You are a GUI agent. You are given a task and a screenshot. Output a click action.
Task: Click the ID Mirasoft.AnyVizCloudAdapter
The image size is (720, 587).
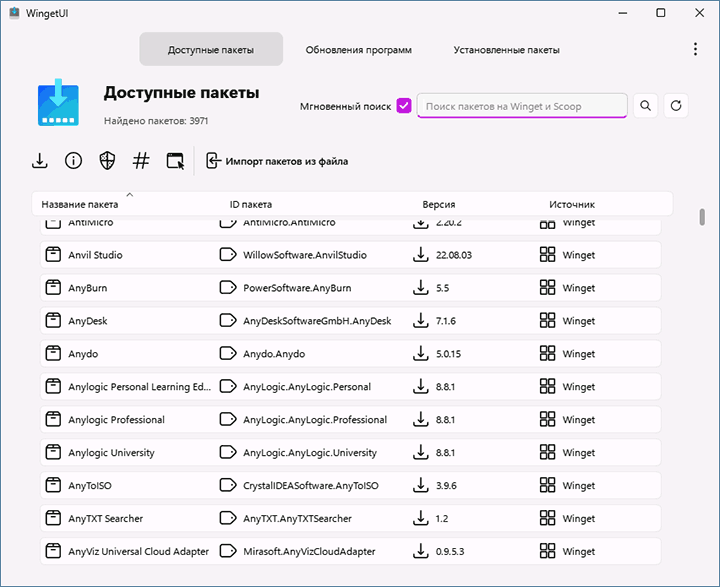[x=309, y=552]
